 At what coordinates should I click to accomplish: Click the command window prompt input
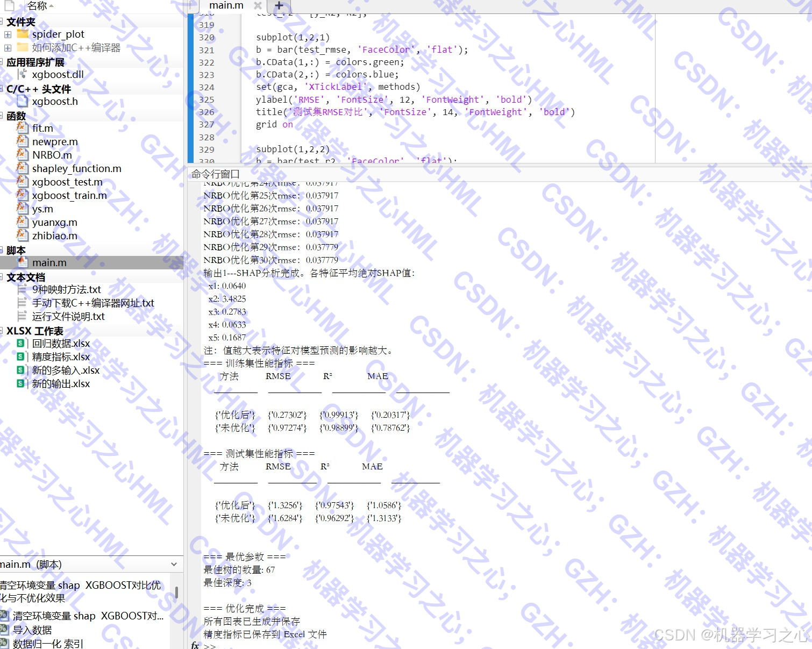click(505, 645)
